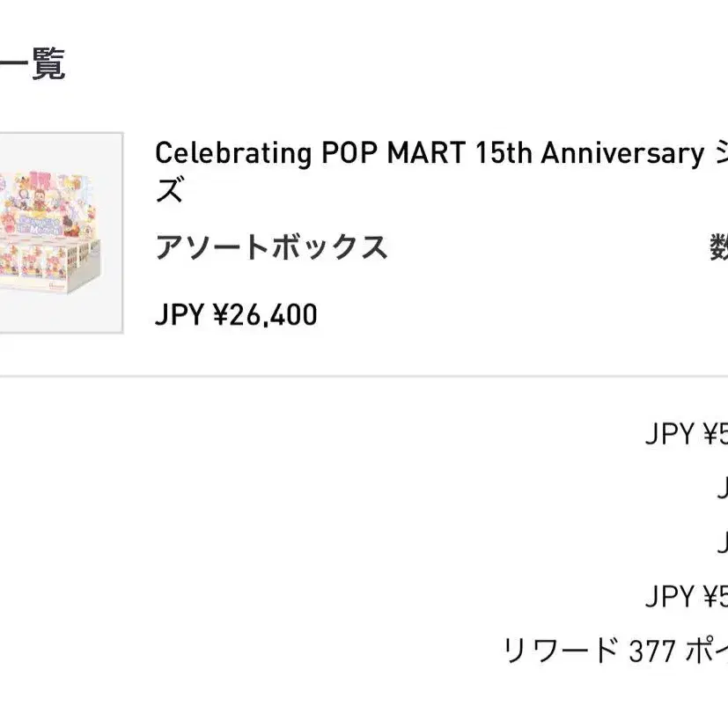Click the JPY ¥26,400 item price

pyautogui.click(x=236, y=314)
